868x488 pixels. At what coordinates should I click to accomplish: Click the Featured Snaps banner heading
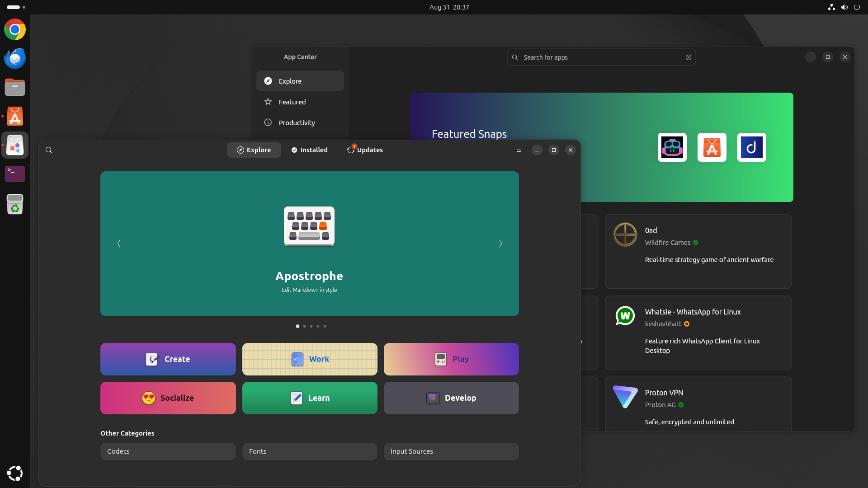click(469, 134)
